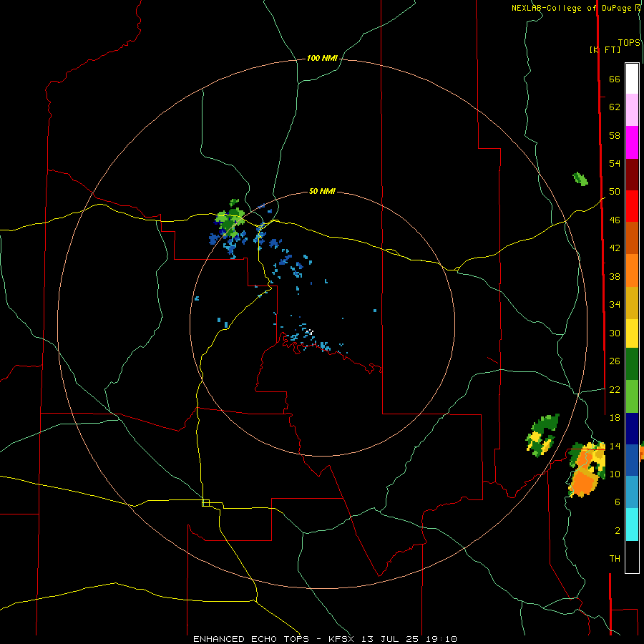644x644 pixels.
Task: Click the legend value 14
Action: pyautogui.click(x=615, y=446)
